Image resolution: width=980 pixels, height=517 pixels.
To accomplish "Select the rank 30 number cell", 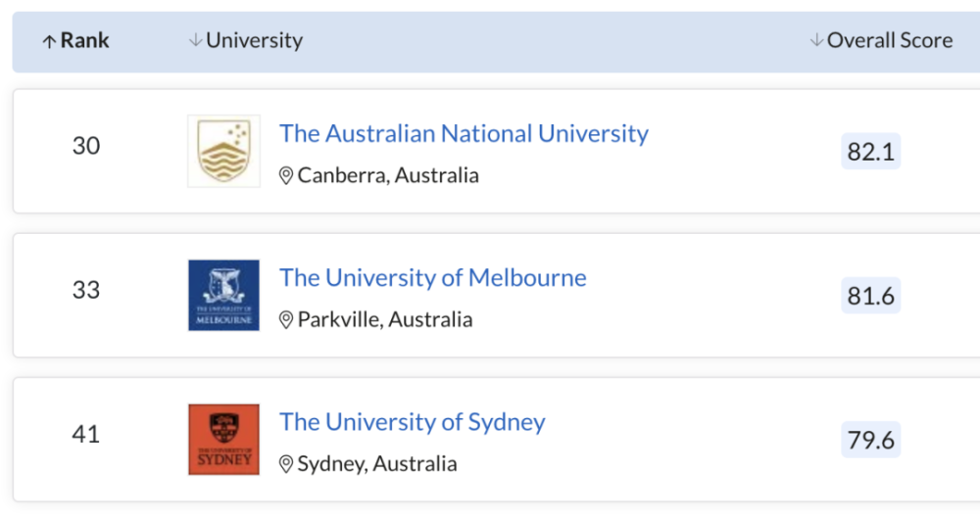I will pyautogui.click(x=86, y=146).
